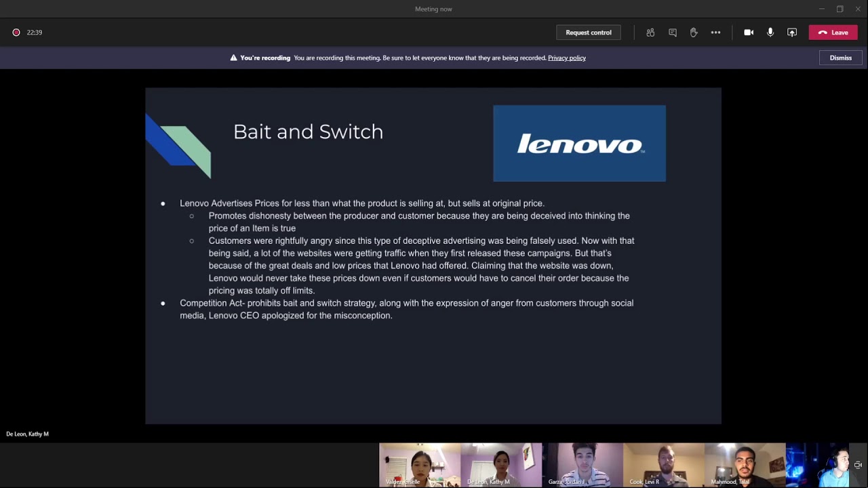
Task: Open the meeting chat panel
Action: 672,33
